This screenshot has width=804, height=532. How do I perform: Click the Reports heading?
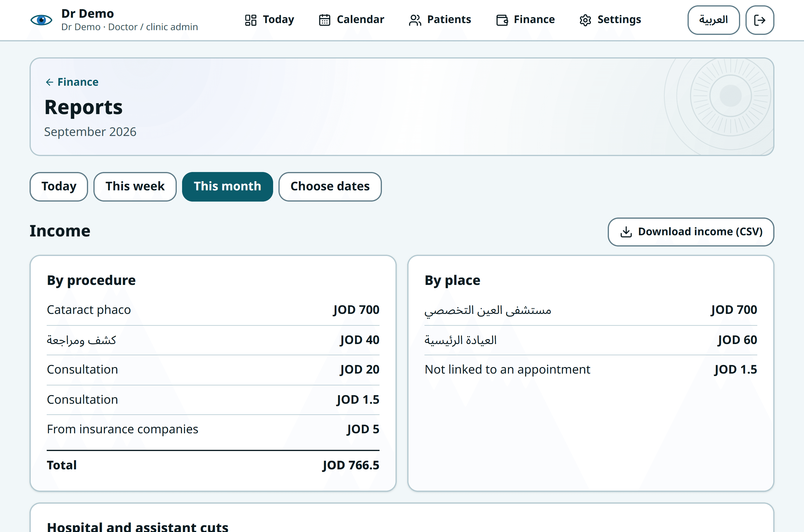pyautogui.click(x=83, y=107)
